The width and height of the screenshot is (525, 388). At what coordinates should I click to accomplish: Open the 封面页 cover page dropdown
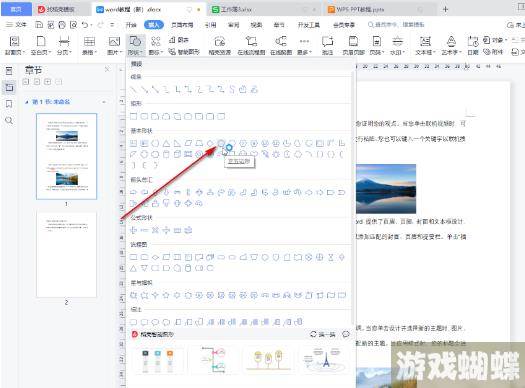(x=14, y=45)
